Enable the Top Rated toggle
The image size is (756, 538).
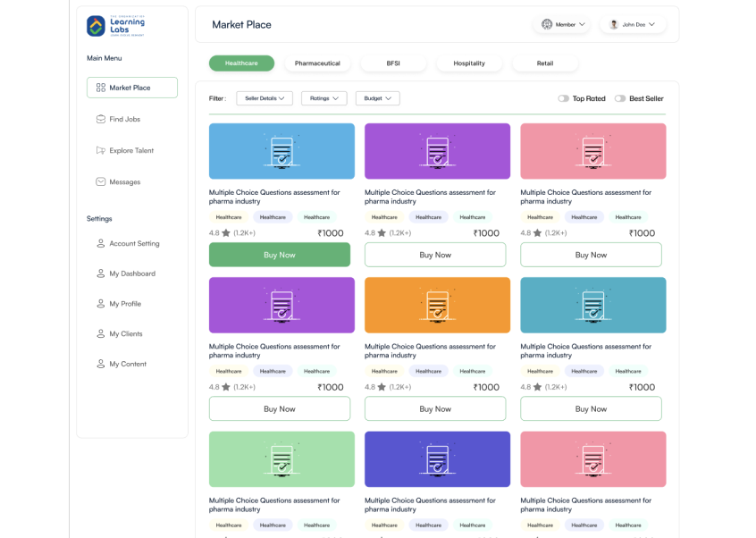coord(564,98)
